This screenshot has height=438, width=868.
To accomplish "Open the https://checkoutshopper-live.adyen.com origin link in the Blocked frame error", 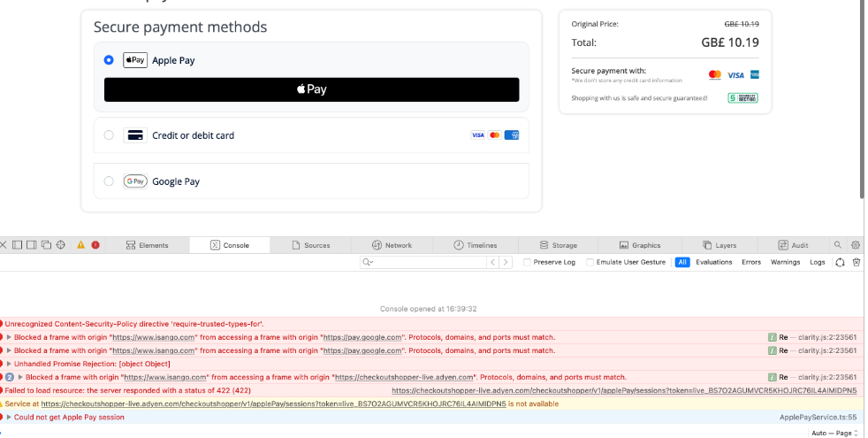I will pos(404,377).
